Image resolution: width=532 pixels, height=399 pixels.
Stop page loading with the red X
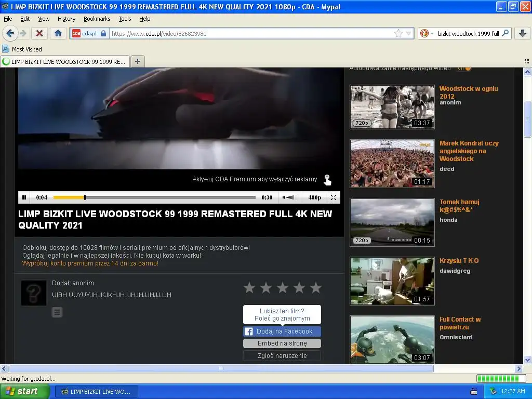point(39,33)
